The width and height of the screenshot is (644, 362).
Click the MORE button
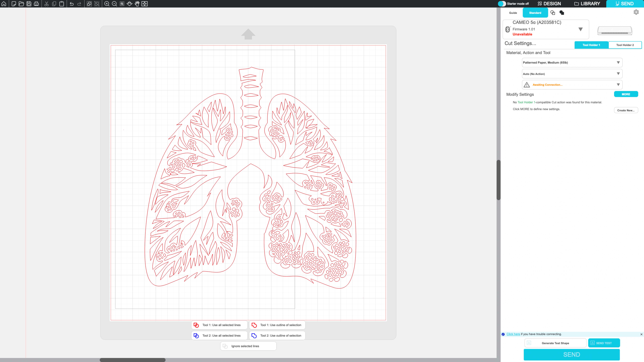tap(626, 94)
